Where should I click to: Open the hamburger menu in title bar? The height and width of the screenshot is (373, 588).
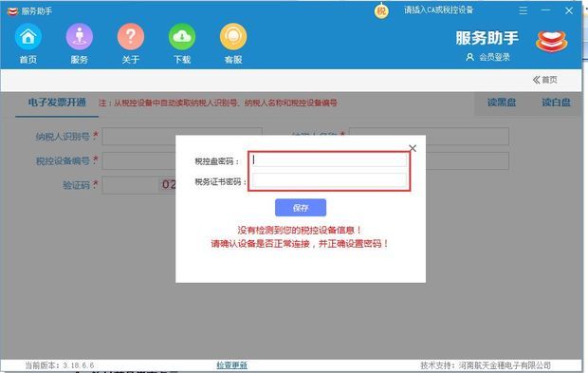[524, 10]
